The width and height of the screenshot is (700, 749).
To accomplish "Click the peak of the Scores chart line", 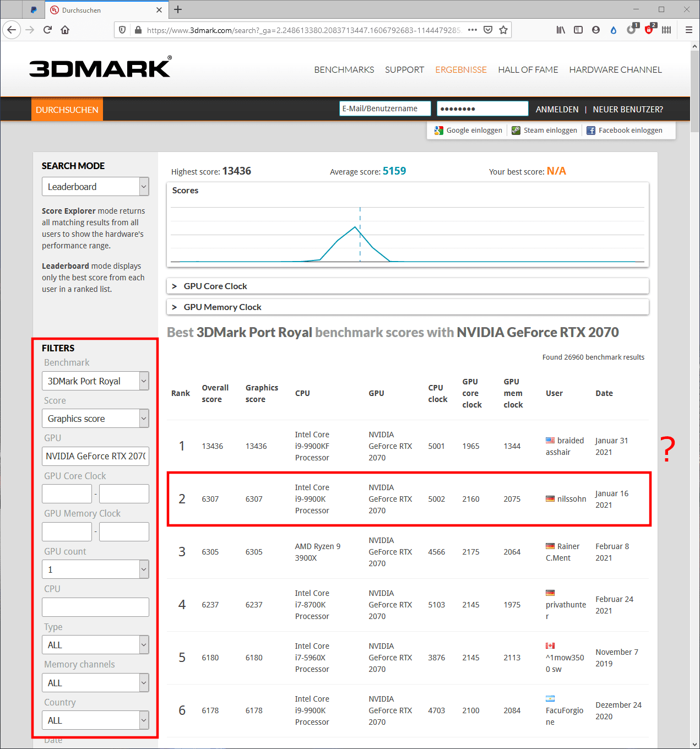I will (x=356, y=227).
